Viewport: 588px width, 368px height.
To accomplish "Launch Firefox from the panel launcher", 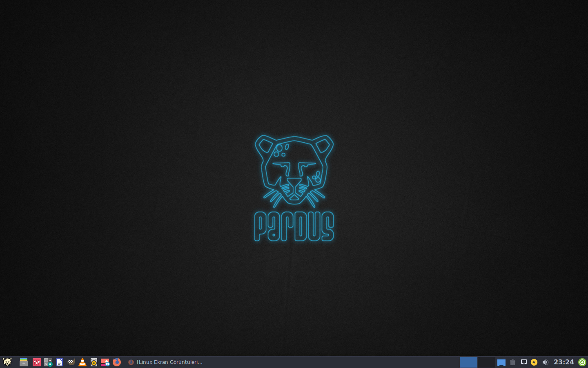I will (x=117, y=362).
